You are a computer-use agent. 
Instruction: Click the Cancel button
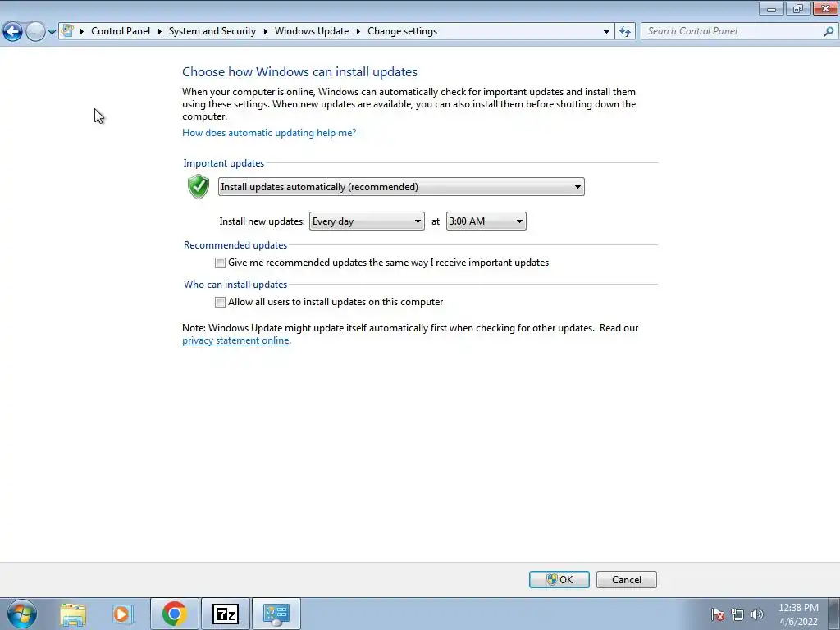(626, 580)
